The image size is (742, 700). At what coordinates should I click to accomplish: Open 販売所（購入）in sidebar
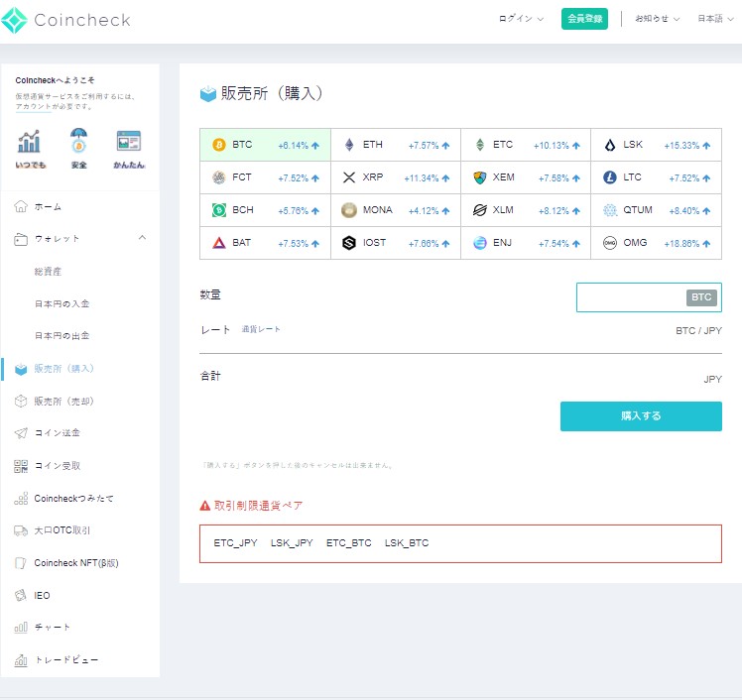pos(64,369)
